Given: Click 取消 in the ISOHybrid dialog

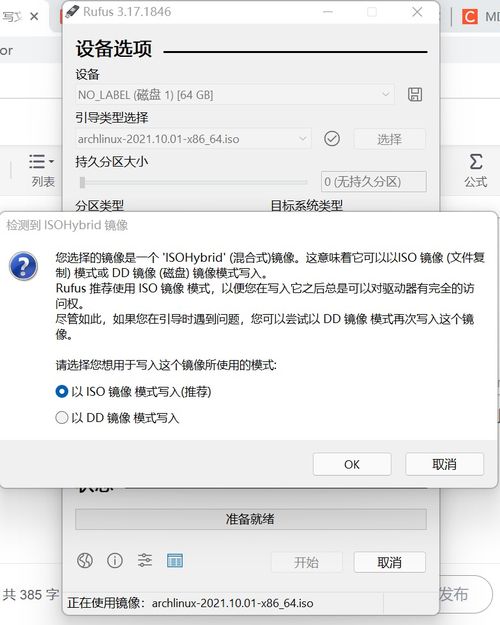Looking at the screenshot, I should 445,464.
